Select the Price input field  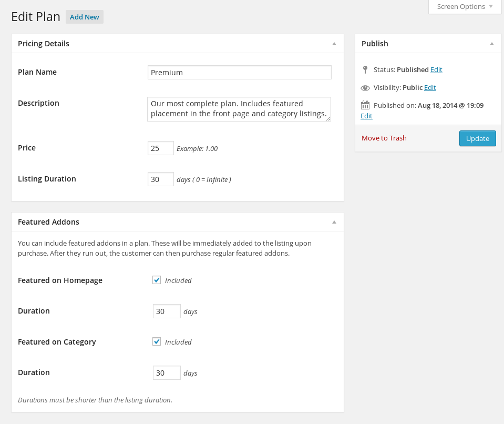pyautogui.click(x=161, y=148)
